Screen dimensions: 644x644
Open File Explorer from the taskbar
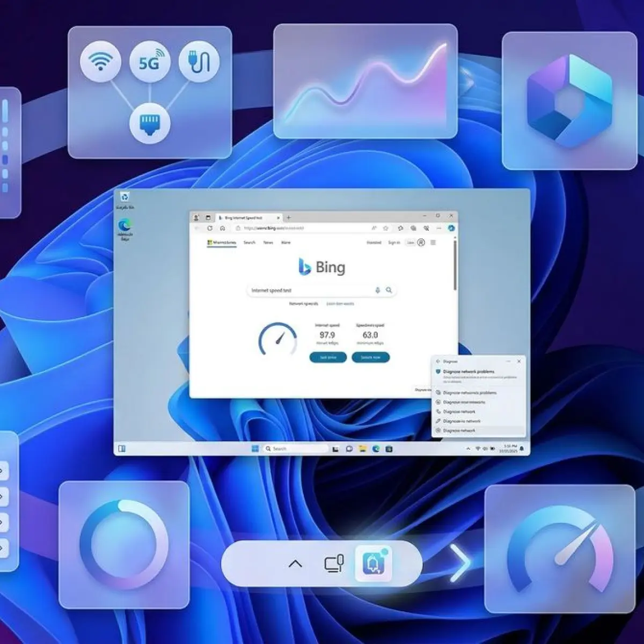(x=363, y=449)
